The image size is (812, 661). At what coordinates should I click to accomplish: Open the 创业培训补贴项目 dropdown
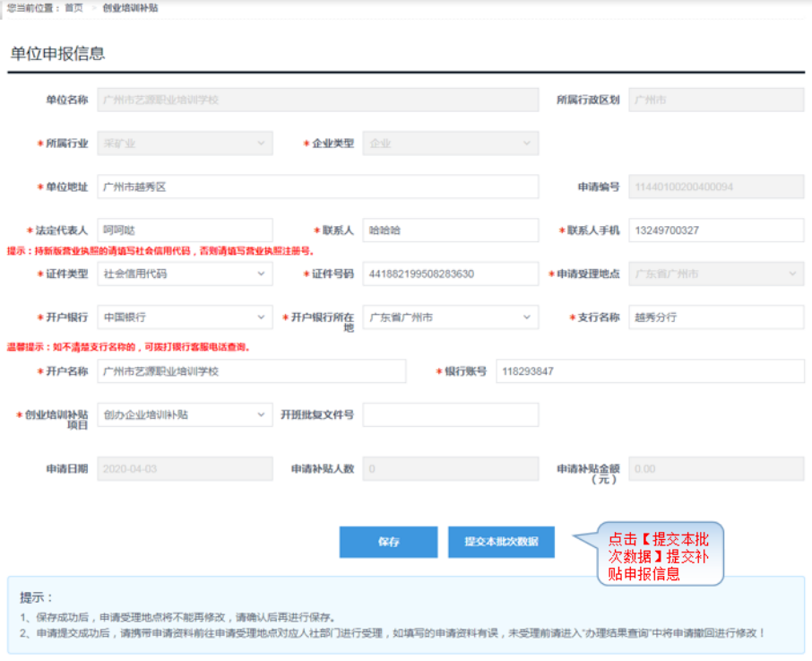tap(185, 414)
